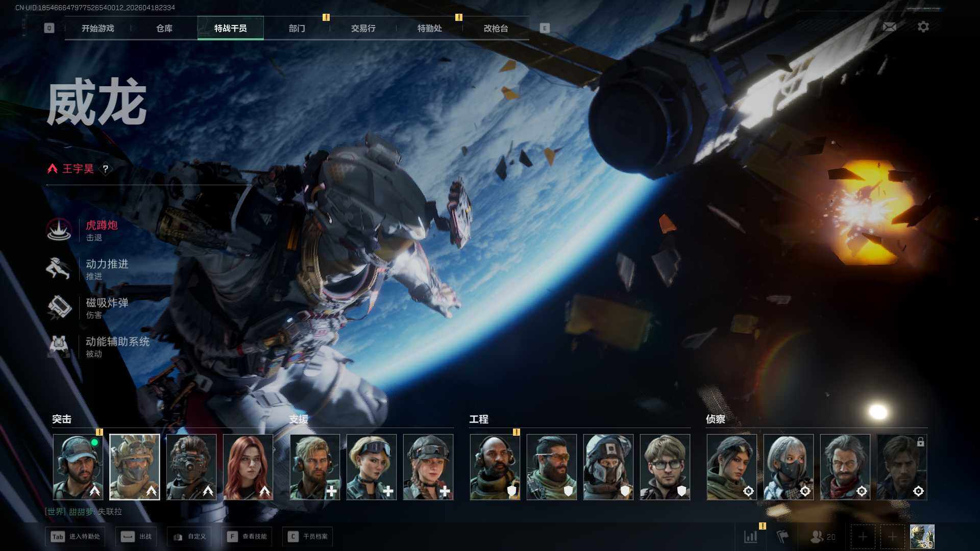Click the question mark beside 王宇昊
The width and height of the screenshot is (980, 551).
click(106, 169)
